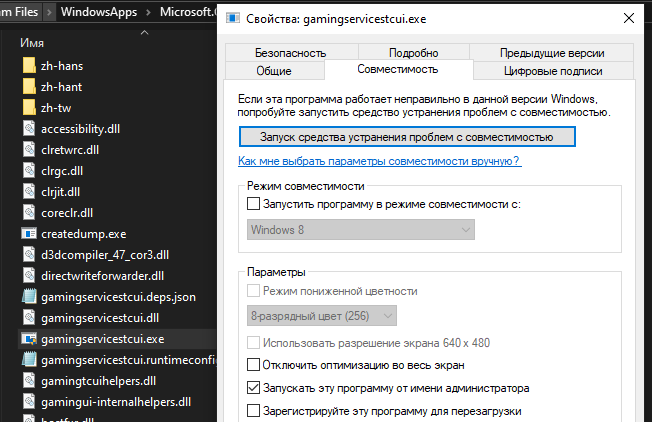652x422 pixels.
Task: Switch to the Подробно tab
Action: click(x=414, y=53)
